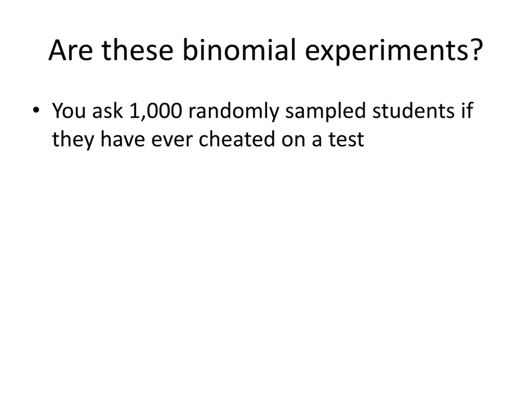The image size is (532, 399).
Task: Click the word "ever" on the second line
Action: pos(172,140)
